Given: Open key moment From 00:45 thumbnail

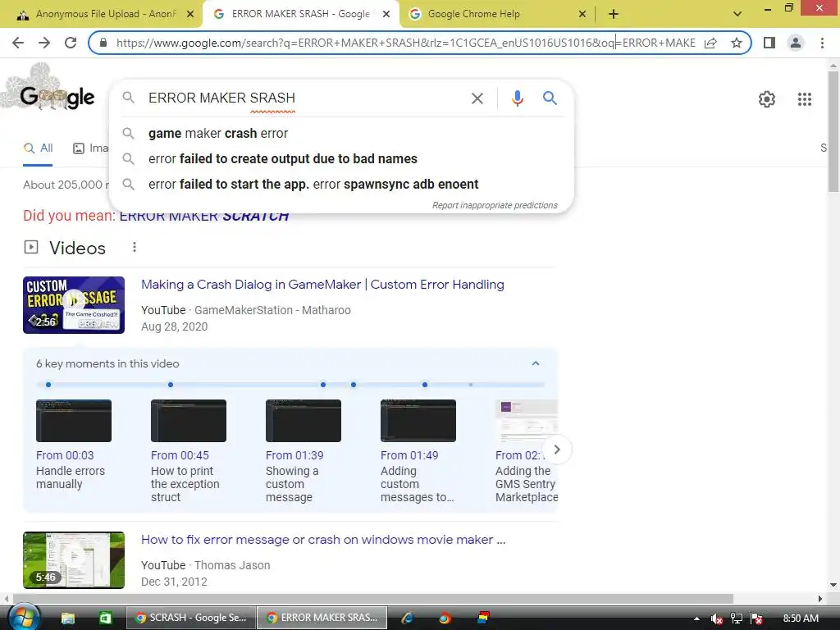Looking at the screenshot, I should pos(189,421).
